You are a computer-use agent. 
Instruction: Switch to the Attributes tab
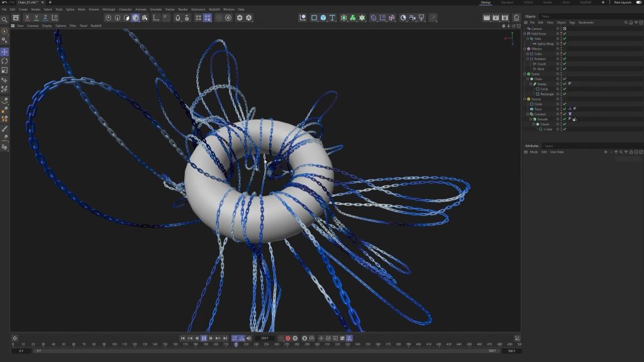coord(532,146)
